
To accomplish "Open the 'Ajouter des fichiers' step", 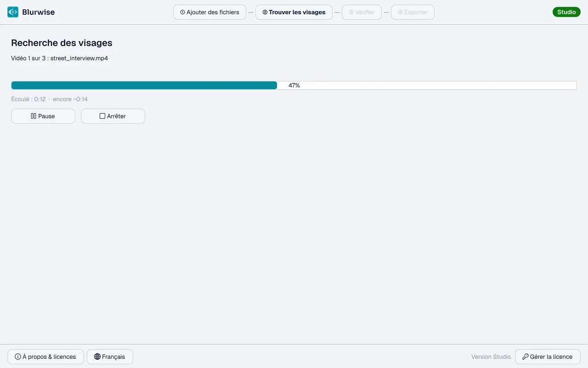I will (209, 12).
